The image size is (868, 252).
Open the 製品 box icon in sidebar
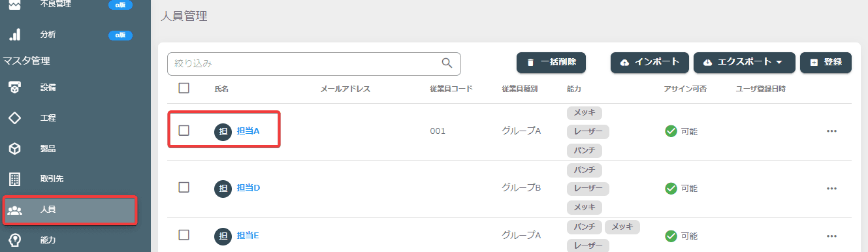tap(14, 149)
